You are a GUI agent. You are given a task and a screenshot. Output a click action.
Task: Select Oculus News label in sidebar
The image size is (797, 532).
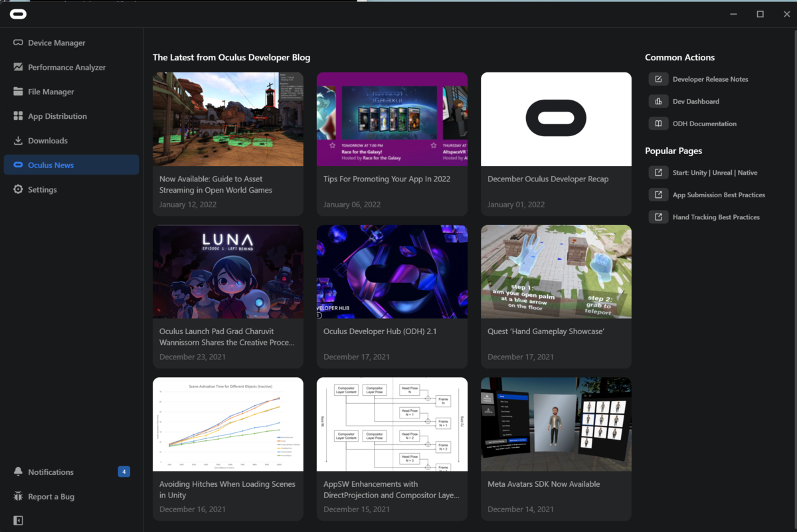click(x=50, y=165)
